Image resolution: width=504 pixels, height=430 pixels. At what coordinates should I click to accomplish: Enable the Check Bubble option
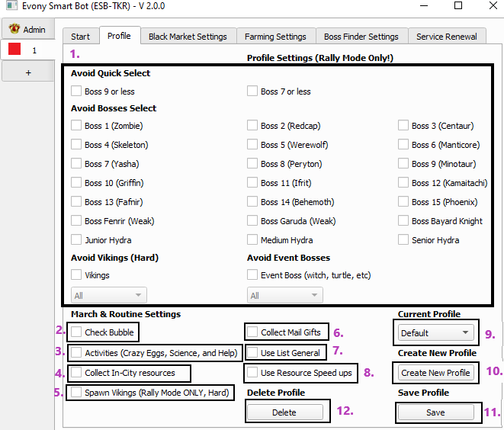(76, 332)
